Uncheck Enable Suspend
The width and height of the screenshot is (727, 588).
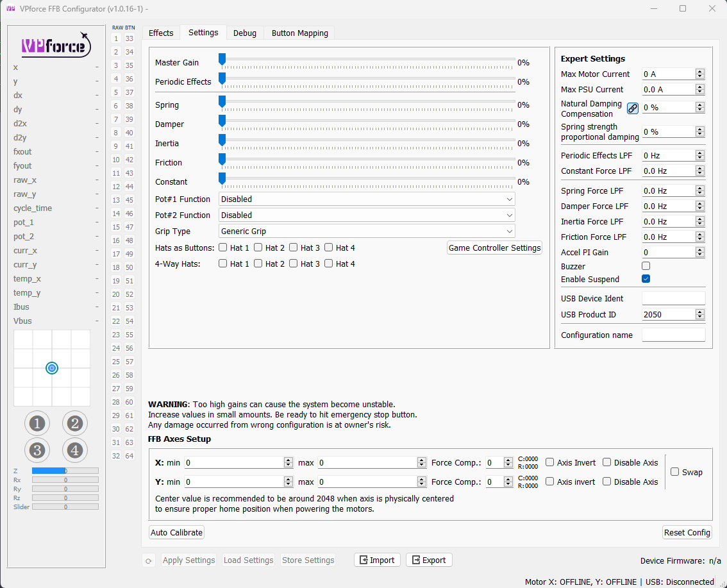point(646,279)
